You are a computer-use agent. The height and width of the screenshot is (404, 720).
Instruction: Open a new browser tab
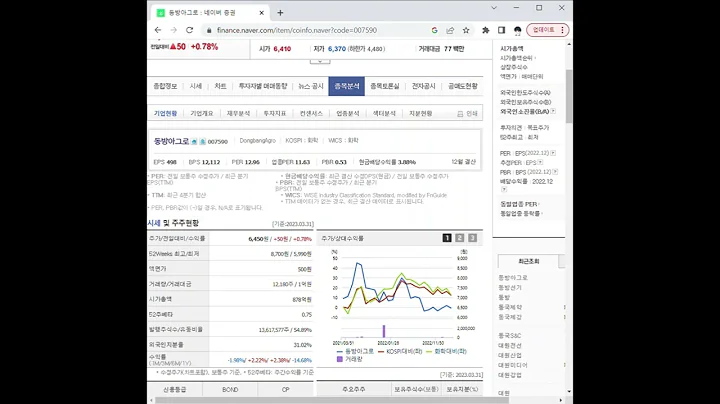point(280,13)
